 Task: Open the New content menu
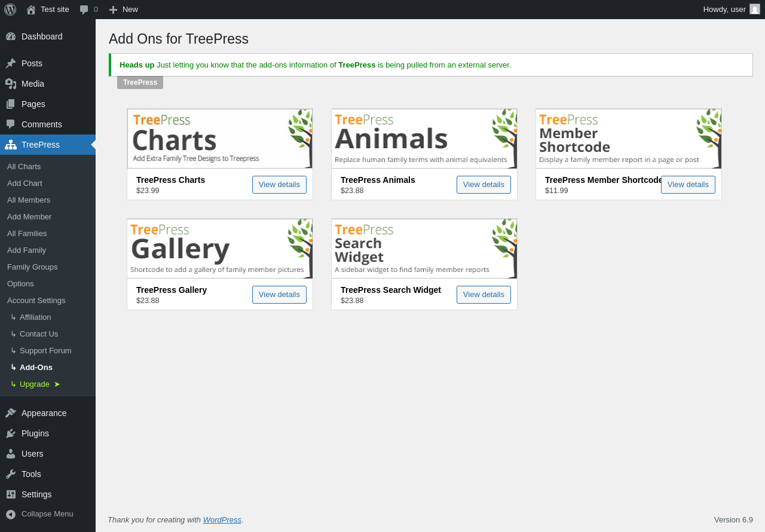coord(124,10)
